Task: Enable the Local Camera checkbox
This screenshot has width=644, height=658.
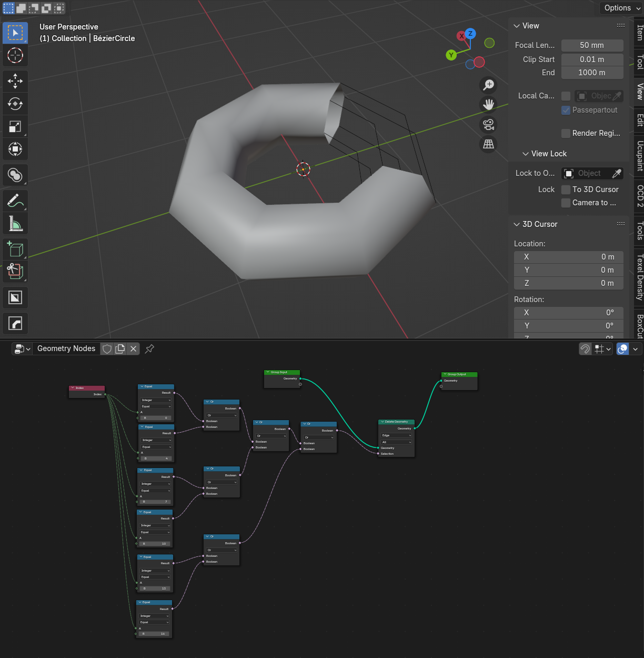Action: tap(566, 96)
